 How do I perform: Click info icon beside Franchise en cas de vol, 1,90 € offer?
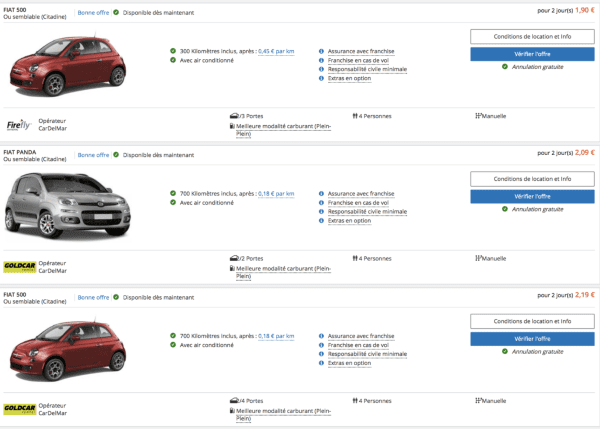[x=321, y=60]
